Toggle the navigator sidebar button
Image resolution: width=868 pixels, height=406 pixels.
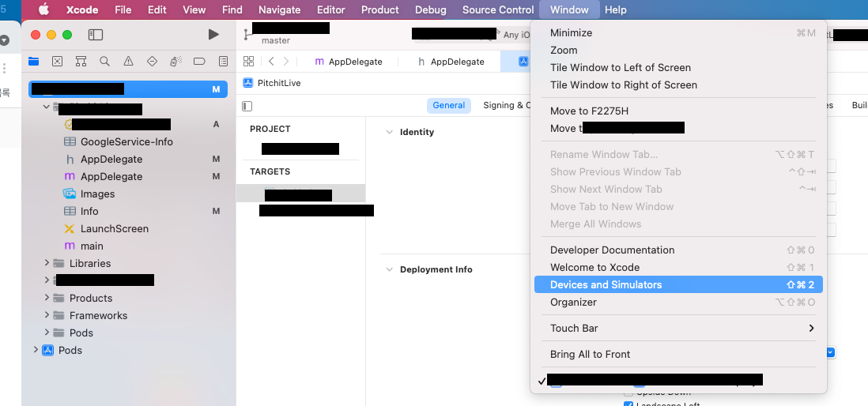(x=96, y=35)
